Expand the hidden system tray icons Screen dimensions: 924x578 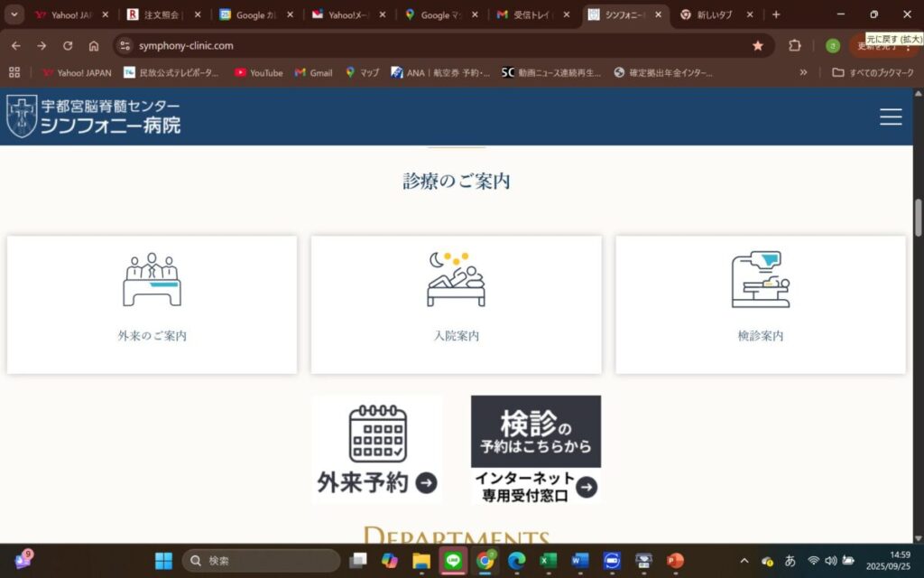click(x=744, y=561)
